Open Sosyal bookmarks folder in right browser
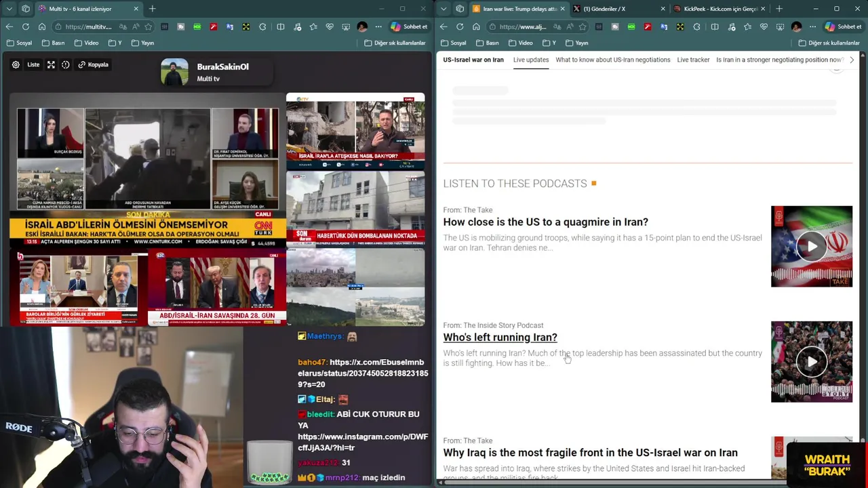The height and width of the screenshot is (488, 868). tap(453, 43)
